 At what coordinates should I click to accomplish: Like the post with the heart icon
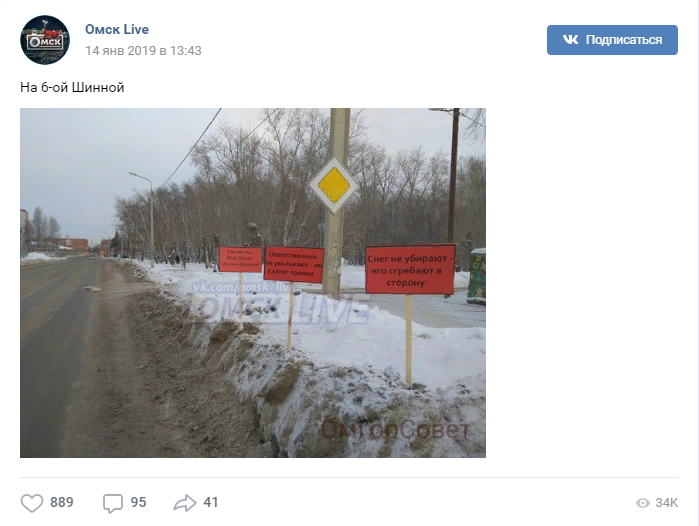[x=32, y=503]
